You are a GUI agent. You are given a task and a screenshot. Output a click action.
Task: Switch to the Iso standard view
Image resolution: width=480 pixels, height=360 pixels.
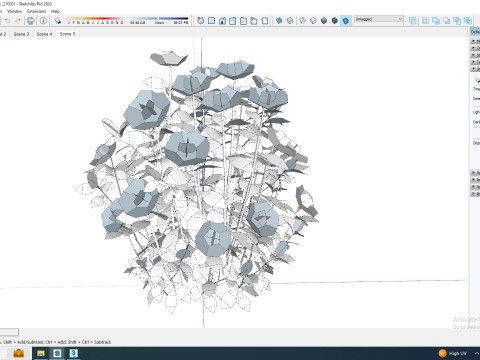coord(201,21)
